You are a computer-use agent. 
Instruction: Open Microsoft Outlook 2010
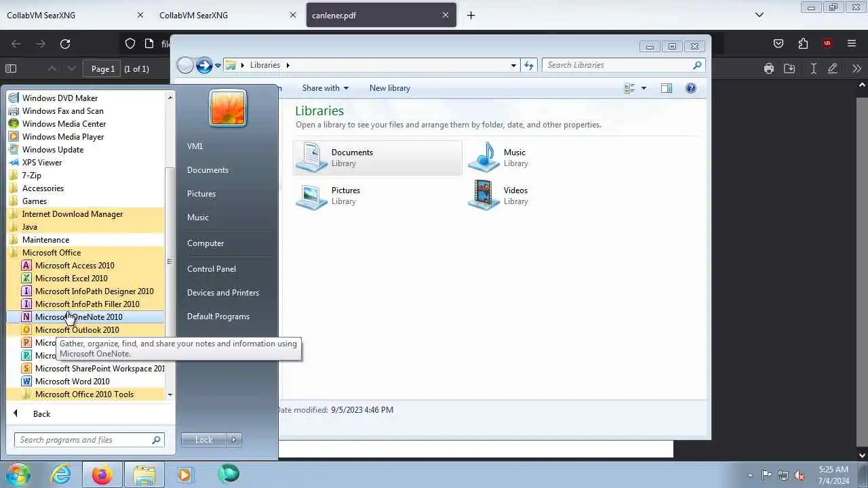77,330
